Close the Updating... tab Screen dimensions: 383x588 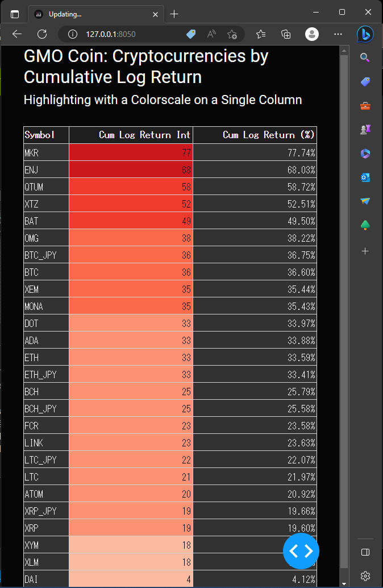(x=156, y=14)
